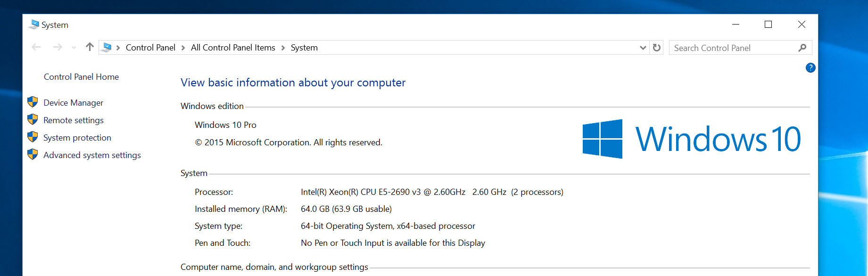Click the 'Installed memory (RAM):' label
Viewport: 868px width, 276px height.
241,209
